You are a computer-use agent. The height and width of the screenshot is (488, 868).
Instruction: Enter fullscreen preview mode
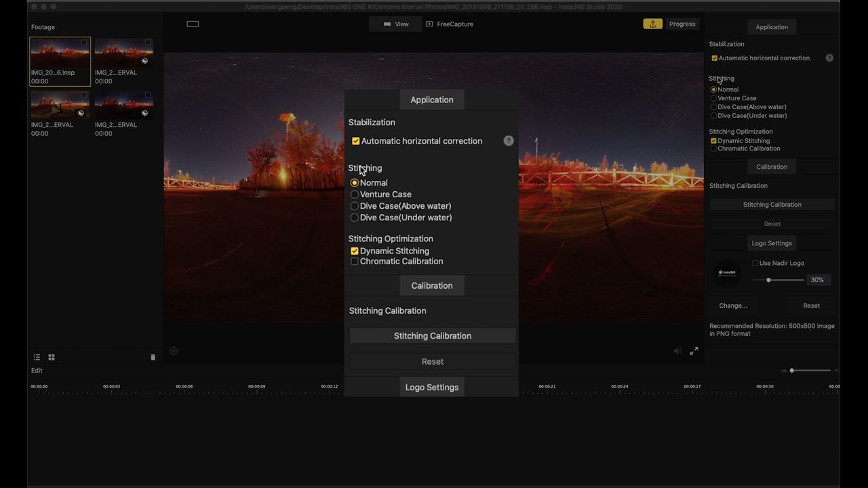coord(694,351)
